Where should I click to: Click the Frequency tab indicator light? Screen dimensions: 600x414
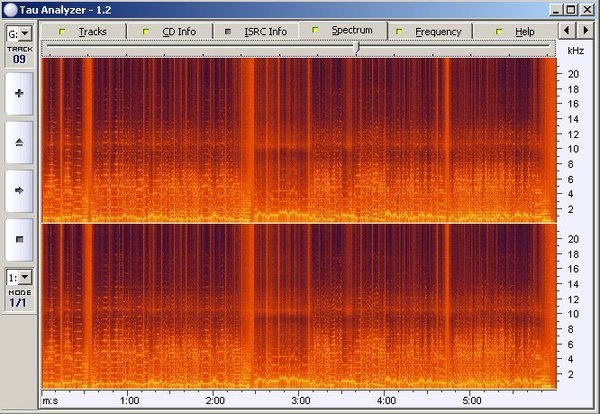(399, 31)
